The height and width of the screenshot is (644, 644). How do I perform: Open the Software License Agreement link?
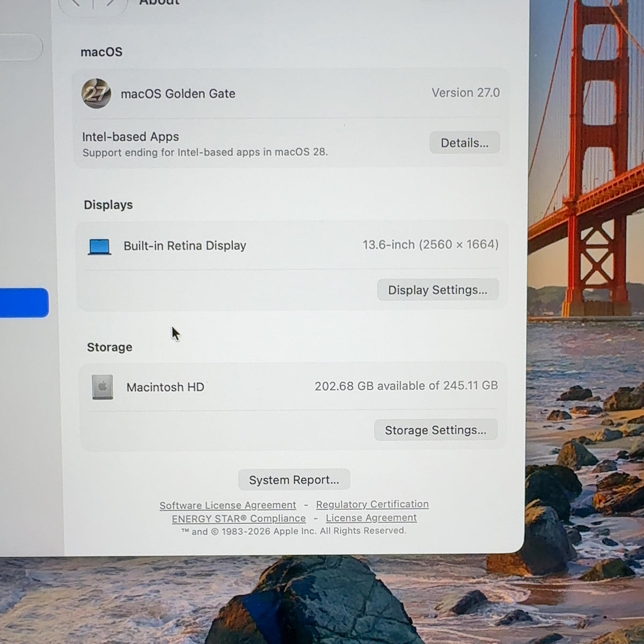click(228, 505)
